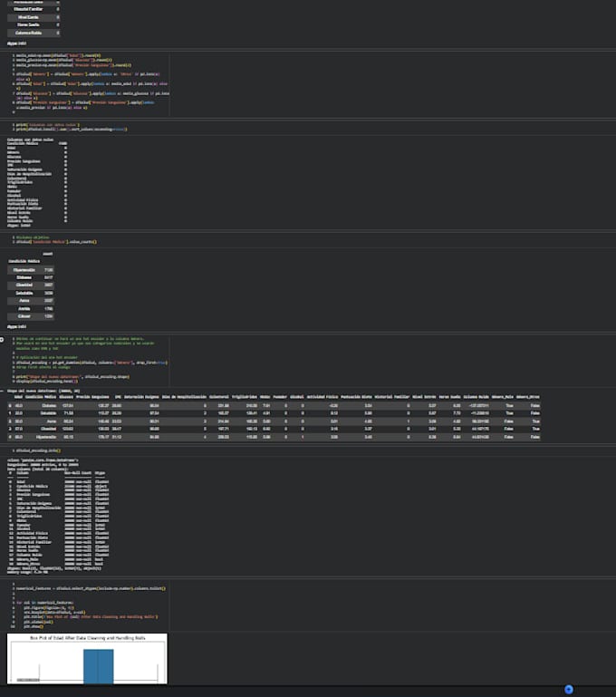Click the Presión Sanguínea column header
The image size is (616, 697).
pyautogui.click(x=92, y=397)
